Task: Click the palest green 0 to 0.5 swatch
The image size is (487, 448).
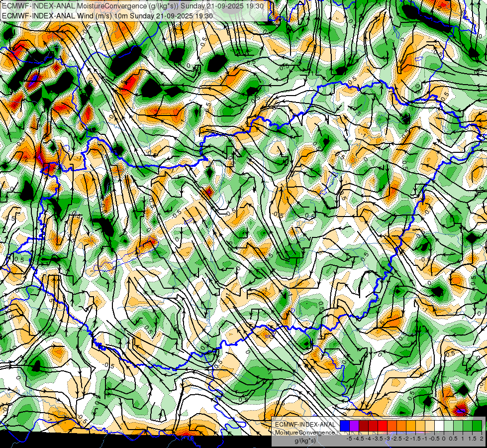Action: click(449, 426)
